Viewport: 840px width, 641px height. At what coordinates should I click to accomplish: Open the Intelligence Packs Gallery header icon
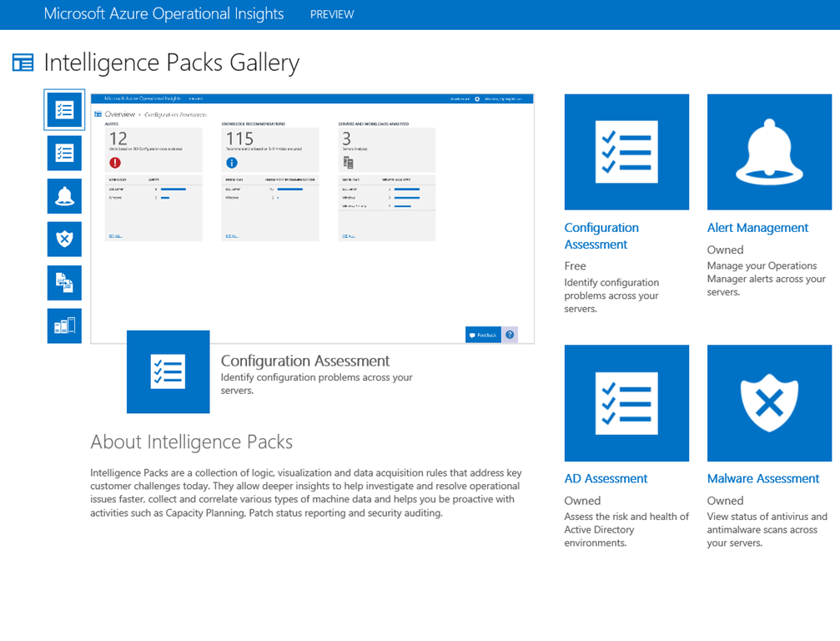23,63
